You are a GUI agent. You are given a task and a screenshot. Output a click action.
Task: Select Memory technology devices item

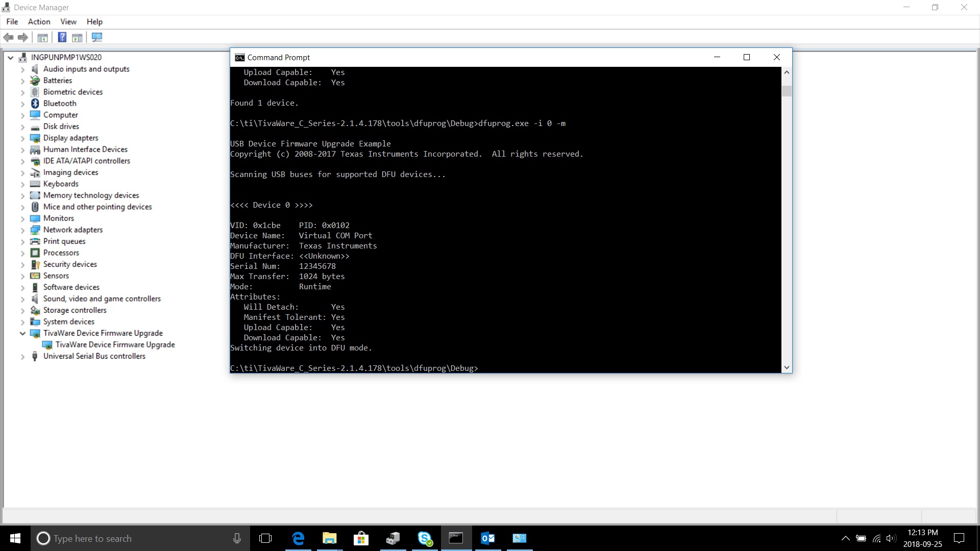tap(91, 195)
